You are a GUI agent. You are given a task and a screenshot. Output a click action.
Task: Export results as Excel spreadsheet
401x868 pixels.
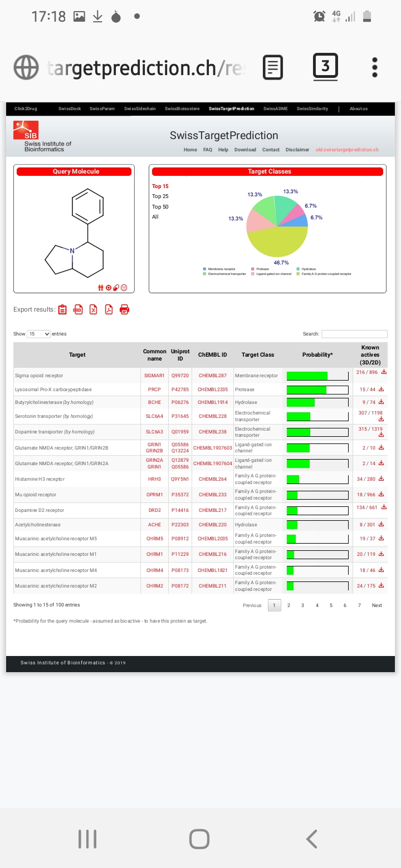(x=94, y=309)
